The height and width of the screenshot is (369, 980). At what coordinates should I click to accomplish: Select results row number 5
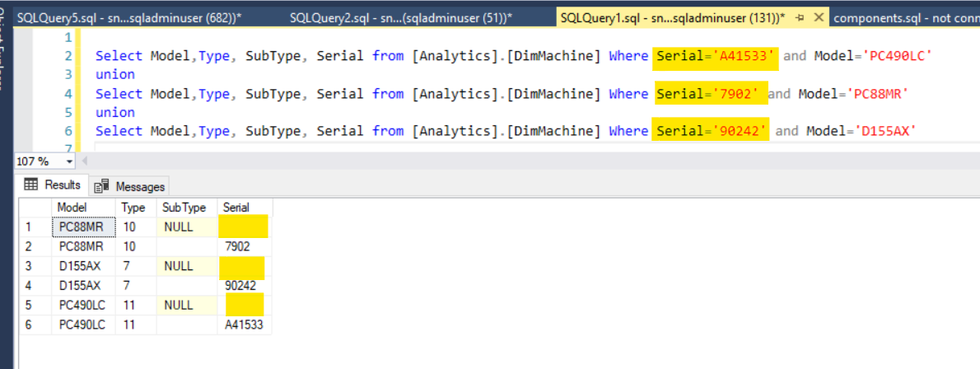pyautogui.click(x=35, y=306)
